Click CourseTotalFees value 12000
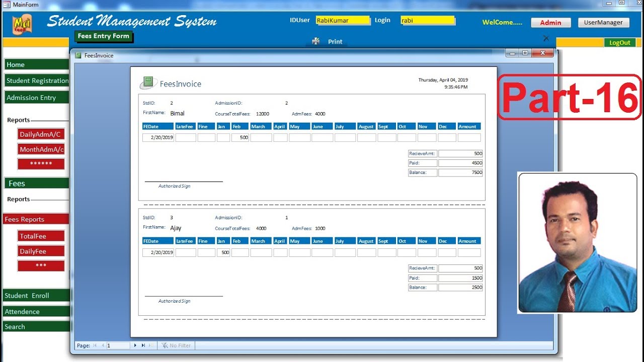This screenshot has width=644, height=362. point(263,114)
